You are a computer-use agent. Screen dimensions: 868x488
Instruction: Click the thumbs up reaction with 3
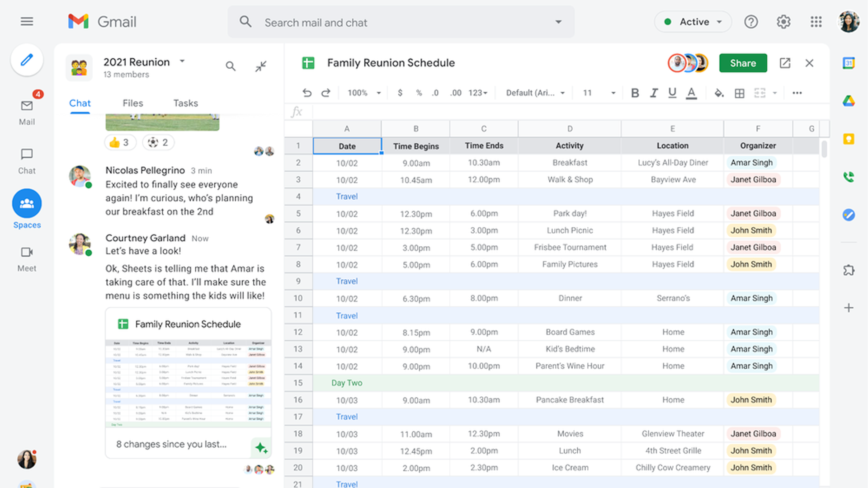[x=119, y=143]
